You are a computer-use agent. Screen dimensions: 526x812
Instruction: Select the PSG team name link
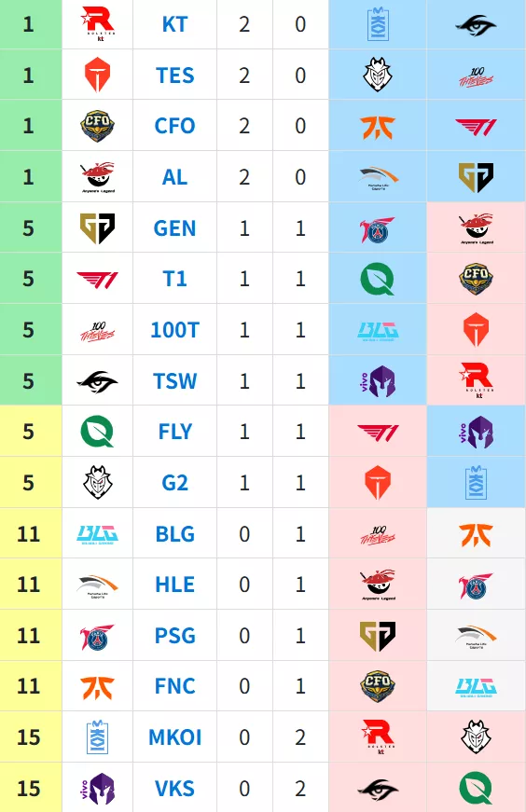(174, 636)
